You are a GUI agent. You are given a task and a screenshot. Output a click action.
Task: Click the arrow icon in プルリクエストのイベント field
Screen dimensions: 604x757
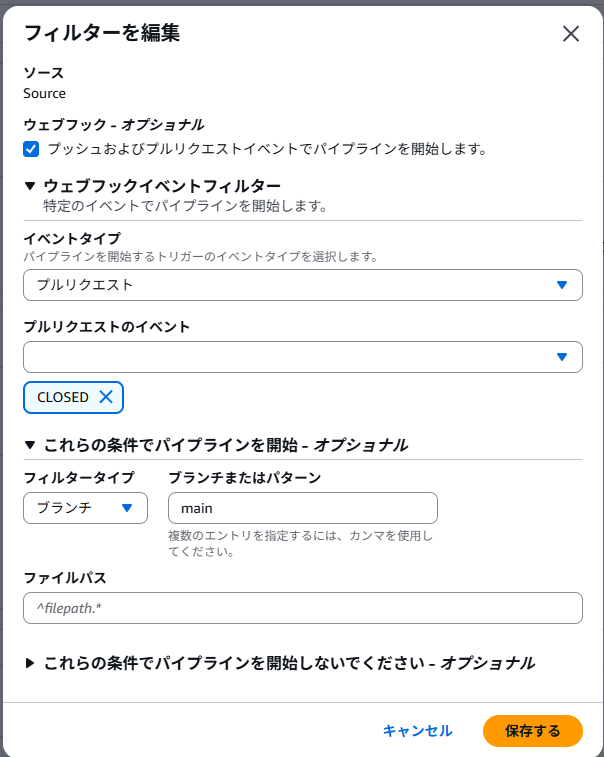point(562,357)
